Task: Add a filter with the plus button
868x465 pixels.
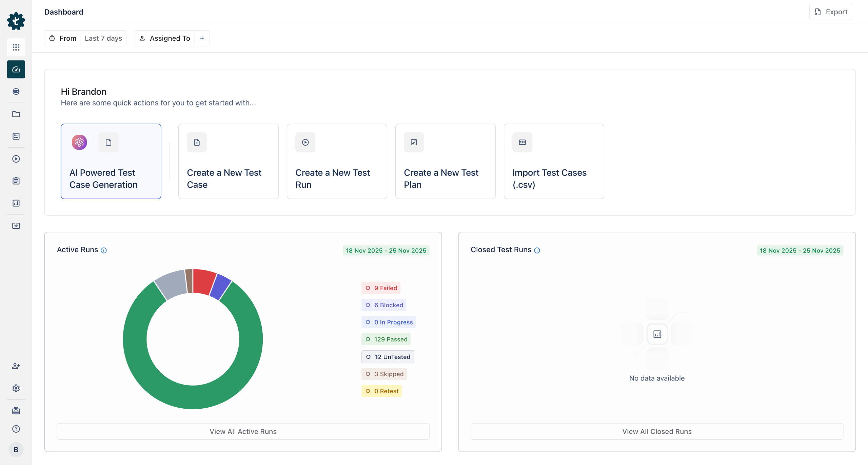Action: point(202,38)
